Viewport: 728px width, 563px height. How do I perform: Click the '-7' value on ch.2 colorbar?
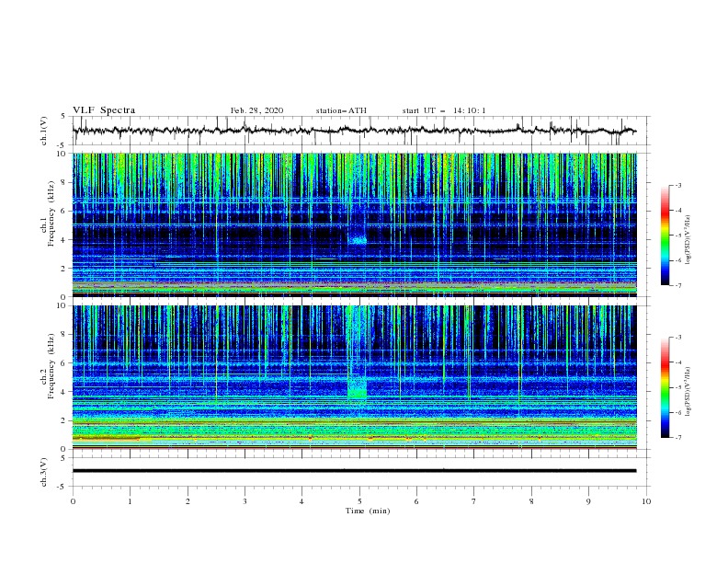coord(677,437)
